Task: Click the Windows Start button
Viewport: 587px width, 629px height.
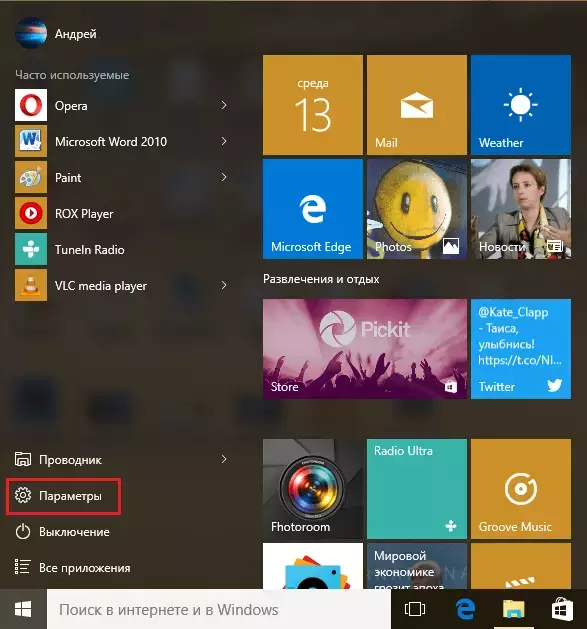Action: [x=23, y=609]
